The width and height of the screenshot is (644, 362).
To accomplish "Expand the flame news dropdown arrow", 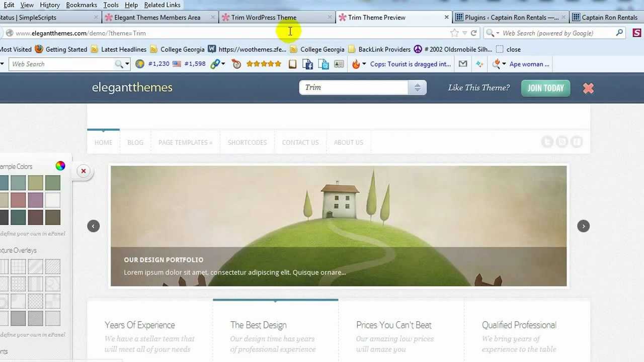I will coord(364,64).
